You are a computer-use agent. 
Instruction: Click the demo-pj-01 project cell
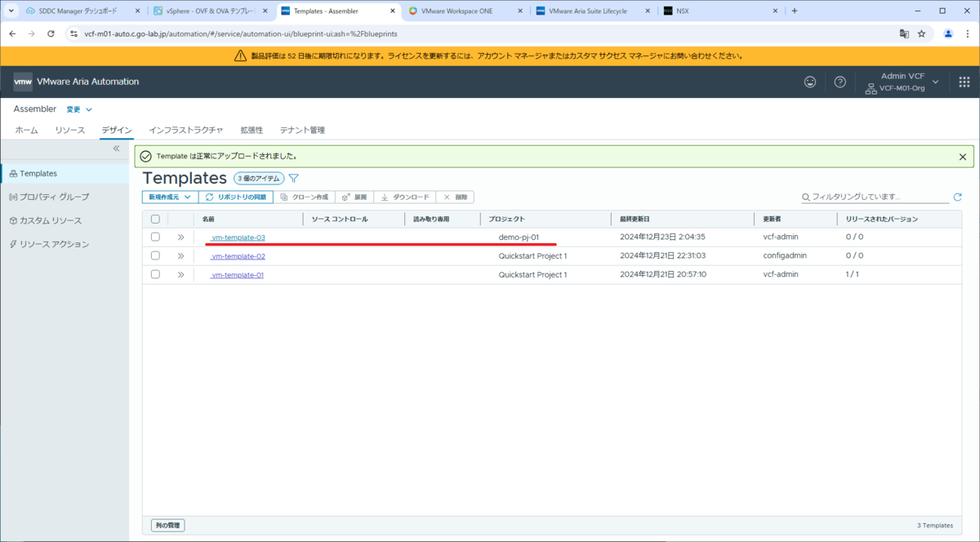coord(519,237)
